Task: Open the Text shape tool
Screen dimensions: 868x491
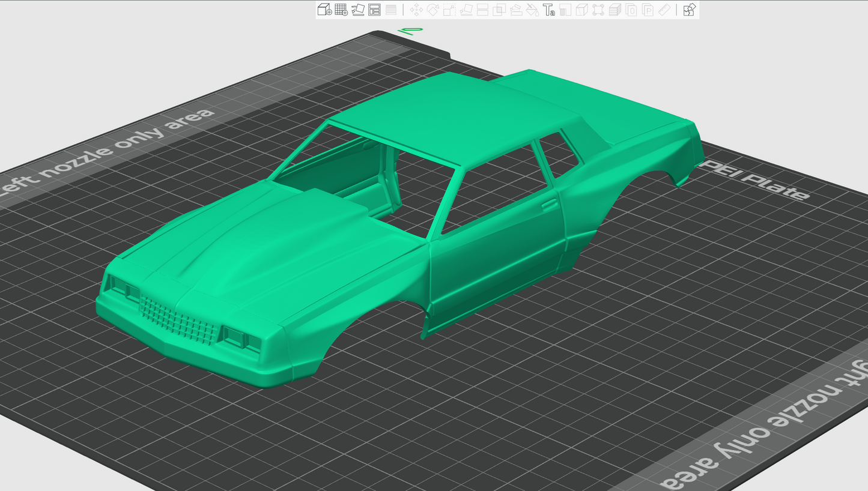Action: coord(548,10)
